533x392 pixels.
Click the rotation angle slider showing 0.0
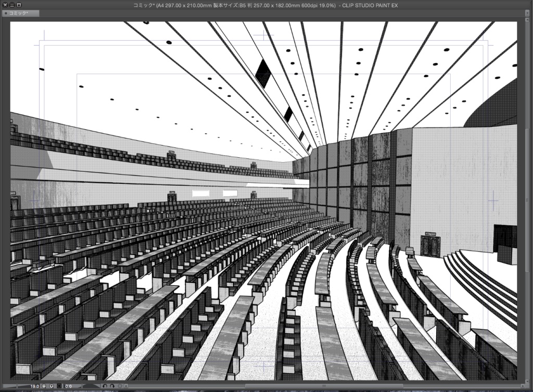[82, 386]
